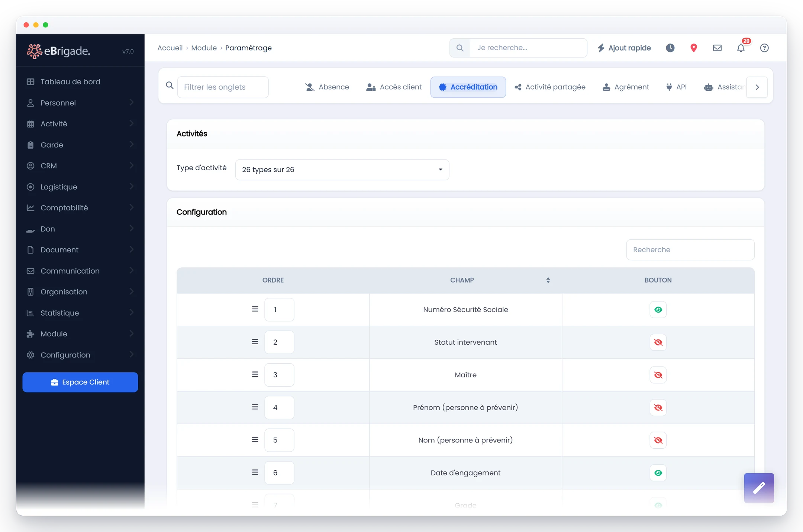Open the mail envelope icon
Image resolution: width=803 pixels, height=532 pixels.
click(x=717, y=48)
